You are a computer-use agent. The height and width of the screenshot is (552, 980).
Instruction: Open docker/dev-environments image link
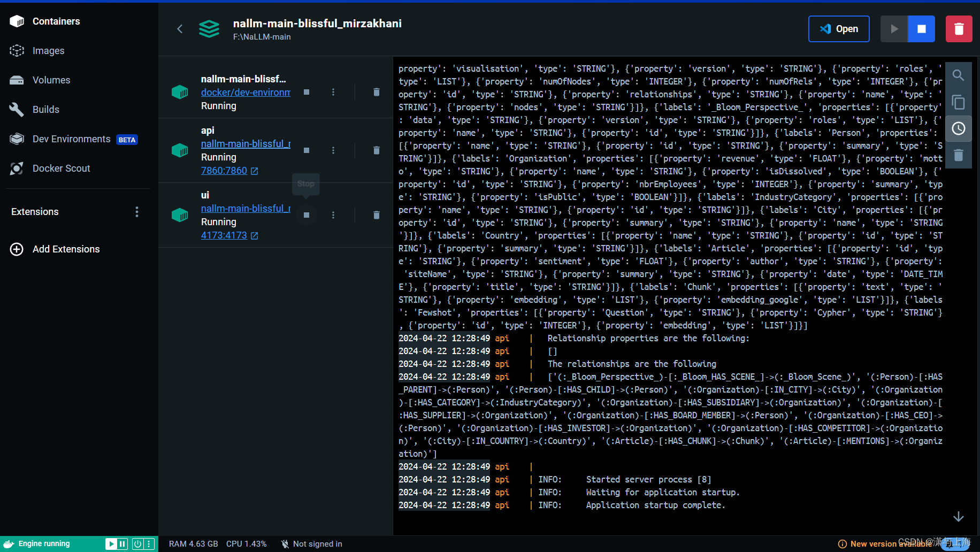(x=246, y=93)
